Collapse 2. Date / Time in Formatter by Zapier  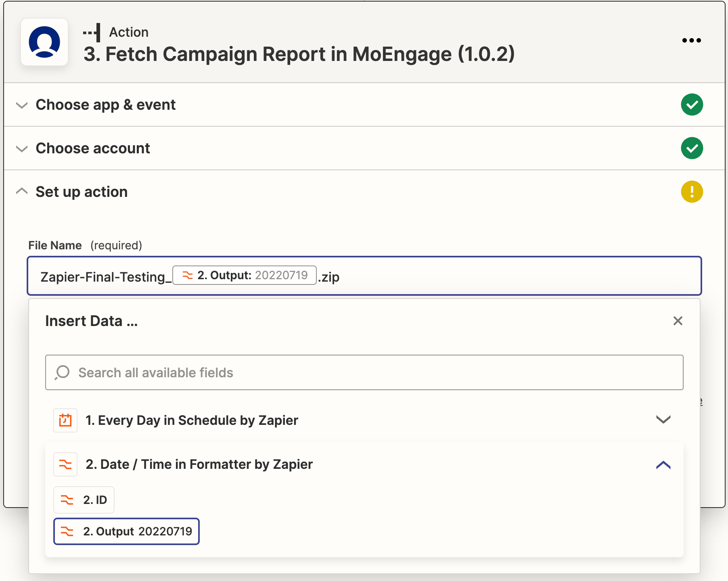tap(663, 465)
